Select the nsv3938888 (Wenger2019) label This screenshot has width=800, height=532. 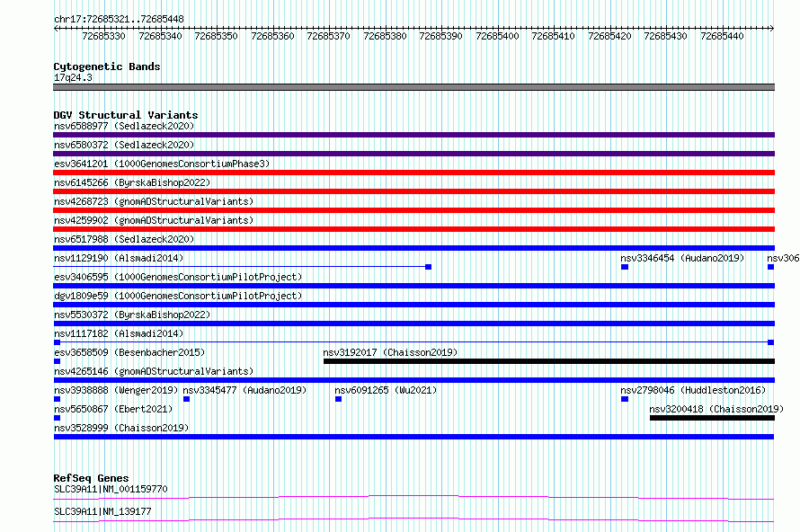click(116, 390)
